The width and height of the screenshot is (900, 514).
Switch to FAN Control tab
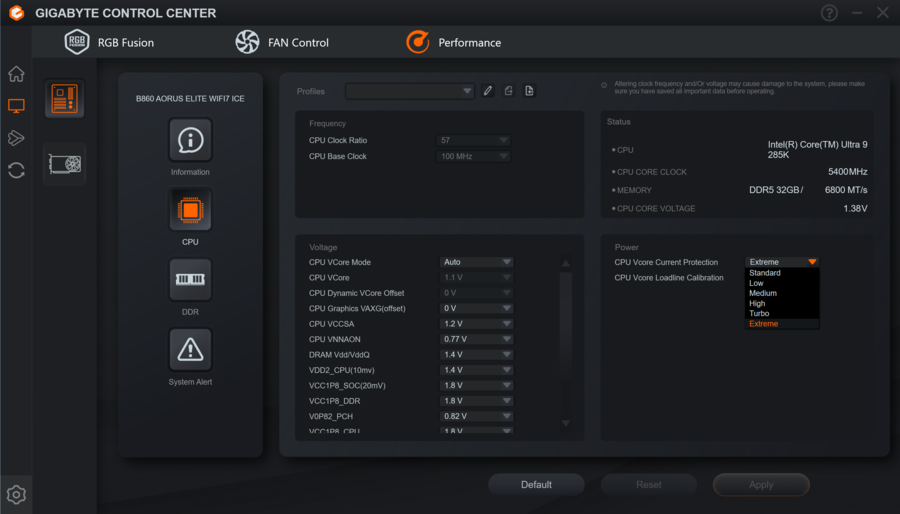coord(282,42)
